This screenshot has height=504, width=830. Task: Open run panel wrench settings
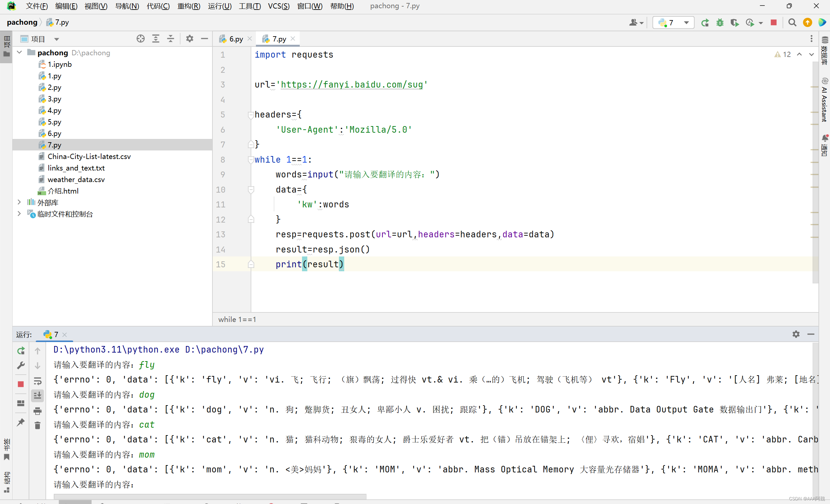click(x=20, y=365)
